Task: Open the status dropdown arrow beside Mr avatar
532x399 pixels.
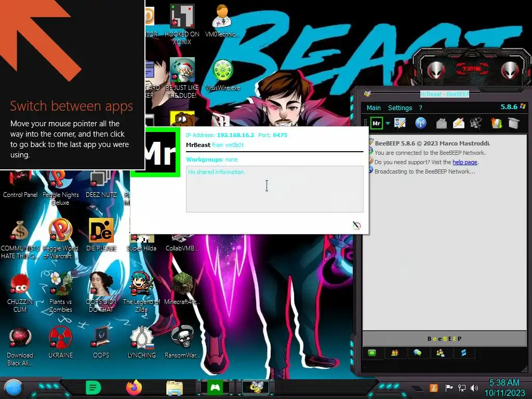Action: tap(388, 124)
